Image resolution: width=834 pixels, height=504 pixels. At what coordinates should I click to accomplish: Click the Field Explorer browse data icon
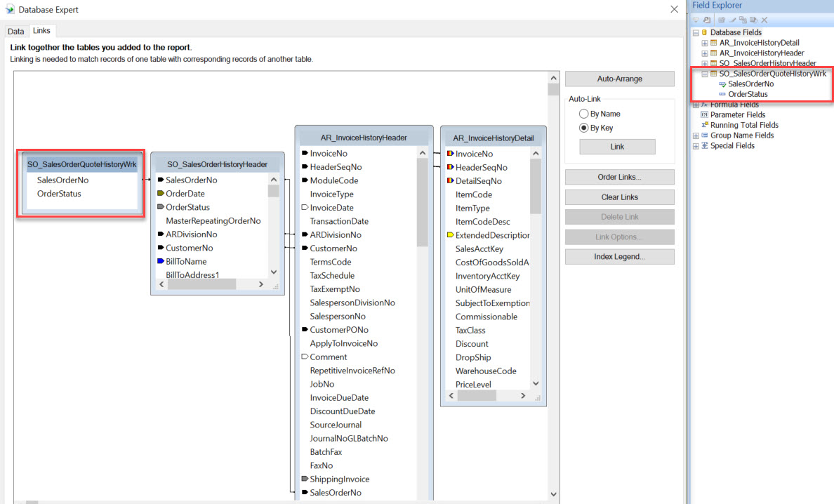[707, 20]
